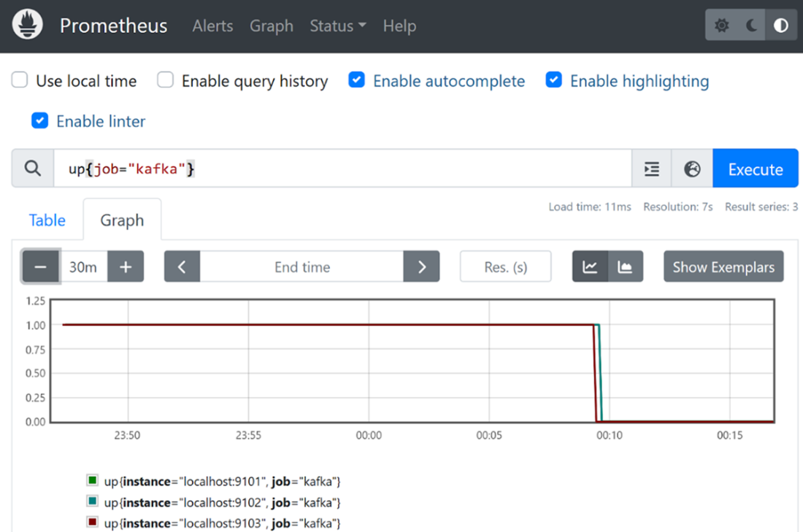This screenshot has width=803, height=532.
Task: Click the 'Resolution: 7s' text
Action: (678, 207)
